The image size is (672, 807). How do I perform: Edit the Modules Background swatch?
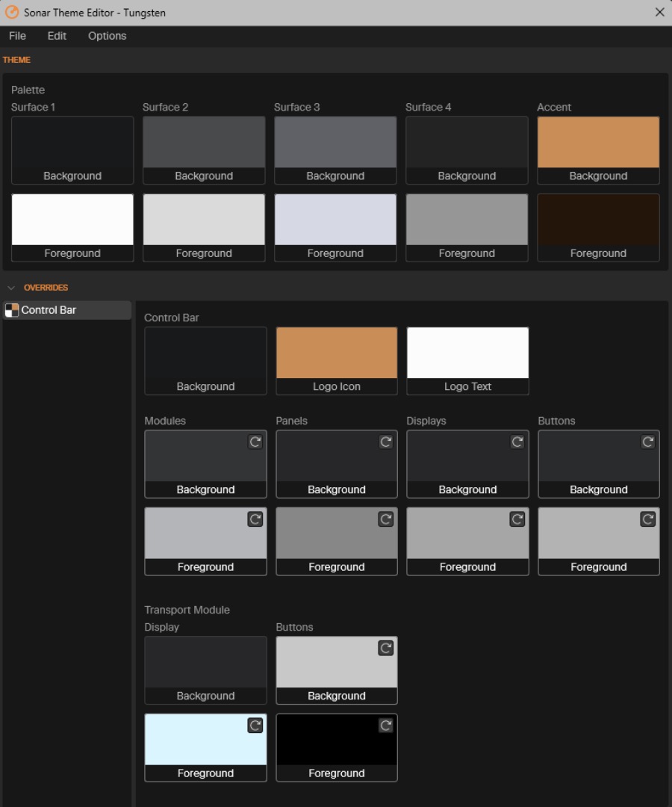tap(205, 464)
